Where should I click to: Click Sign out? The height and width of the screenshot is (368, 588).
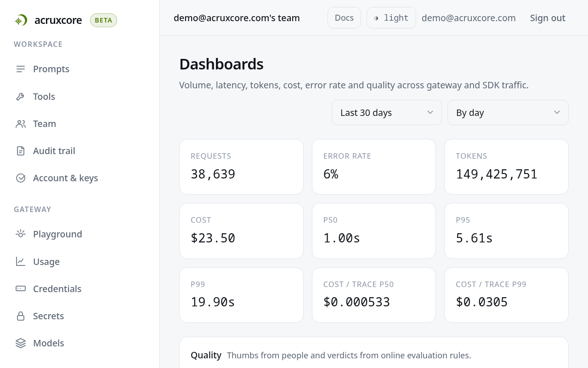548,18
